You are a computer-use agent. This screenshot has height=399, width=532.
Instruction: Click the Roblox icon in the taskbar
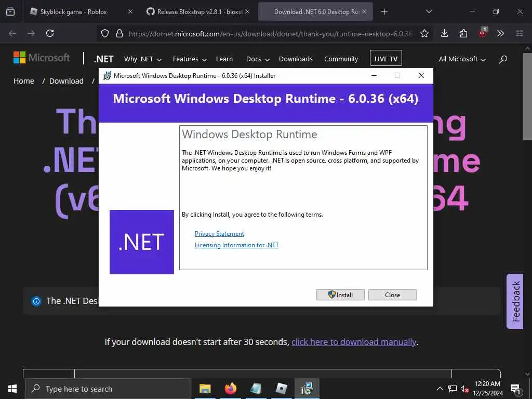coord(281,389)
